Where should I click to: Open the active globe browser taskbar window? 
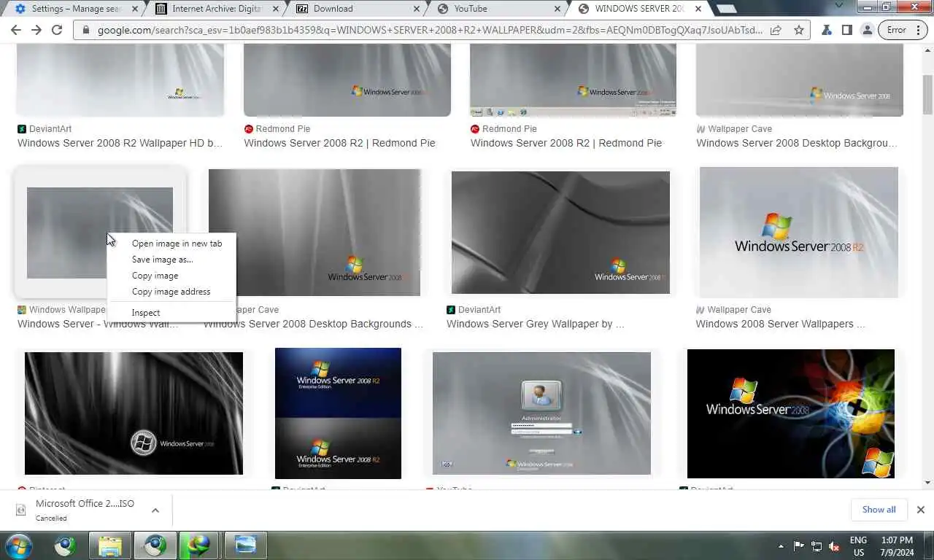155,545
